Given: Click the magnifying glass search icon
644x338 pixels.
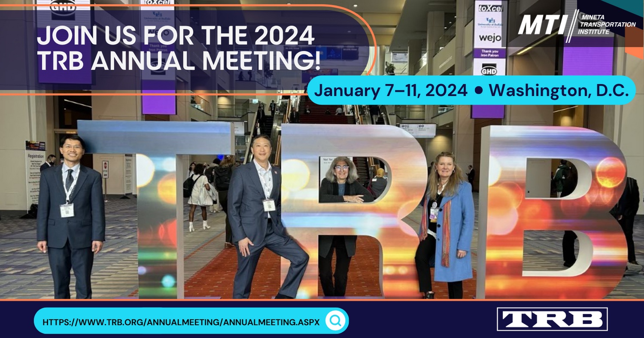Looking at the screenshot, I should coord(335,321).
